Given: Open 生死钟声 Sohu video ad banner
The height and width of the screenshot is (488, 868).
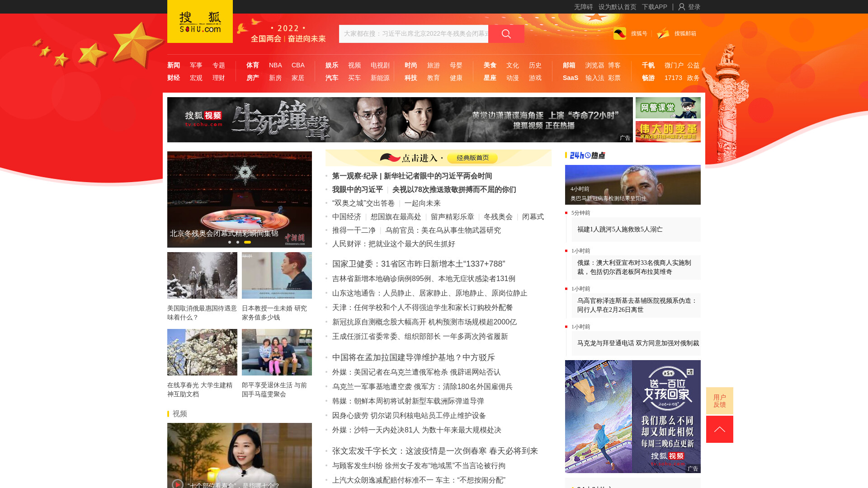Looking at the screenshot, I should coord(400,120).
